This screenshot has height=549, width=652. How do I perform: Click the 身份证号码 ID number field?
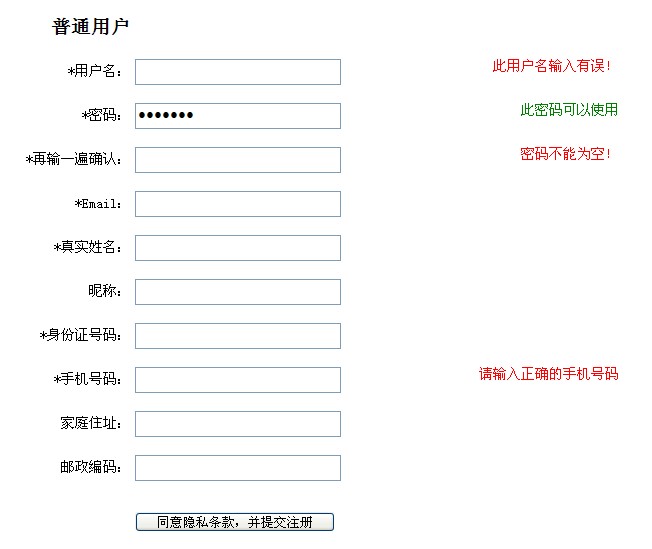[238, 336]
